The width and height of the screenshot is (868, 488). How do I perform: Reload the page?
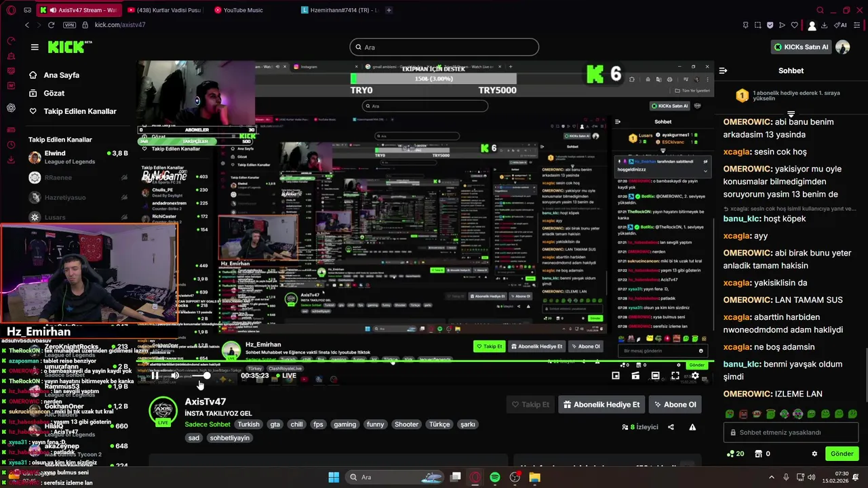coord(51,25)
